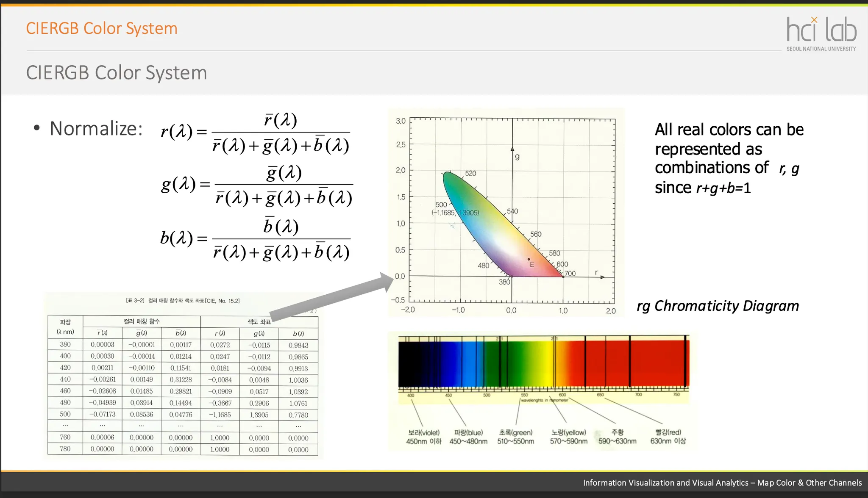868x498 pixels.
Task: Click the 노랑(yellow) 570~590nm label
Action: (568, 437)
